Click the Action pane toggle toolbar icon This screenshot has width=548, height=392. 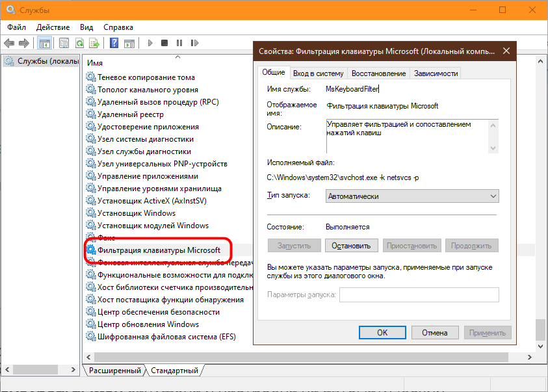tap(129, 44)
